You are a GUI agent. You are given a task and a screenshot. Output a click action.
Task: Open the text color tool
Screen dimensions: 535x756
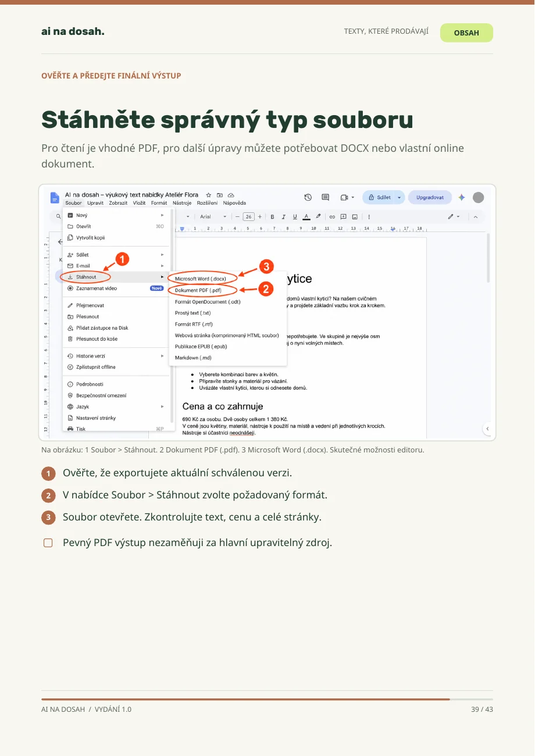point(306,216)
